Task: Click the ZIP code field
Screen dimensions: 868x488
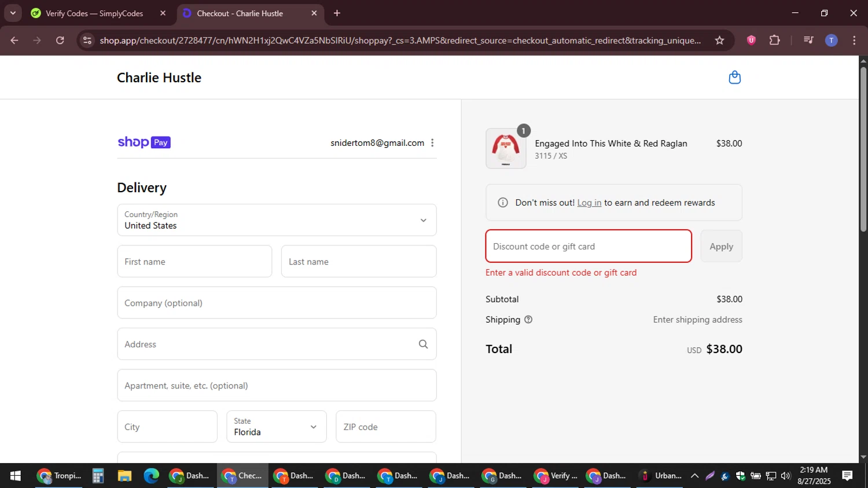Action: [386, 427]
